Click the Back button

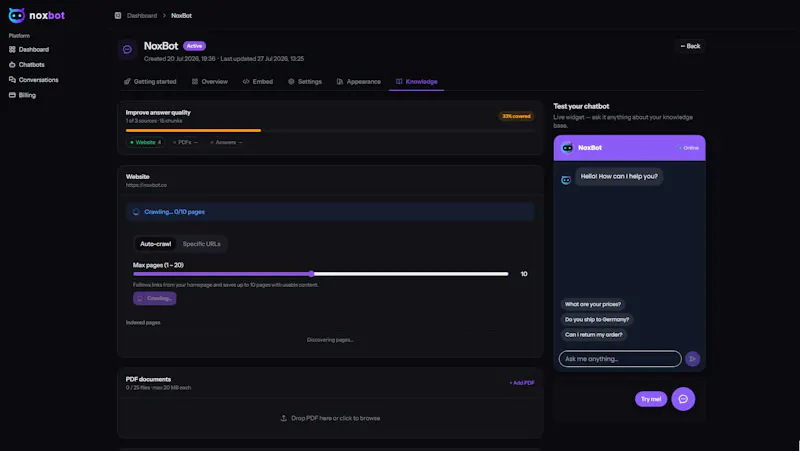(x=690, y=46)
